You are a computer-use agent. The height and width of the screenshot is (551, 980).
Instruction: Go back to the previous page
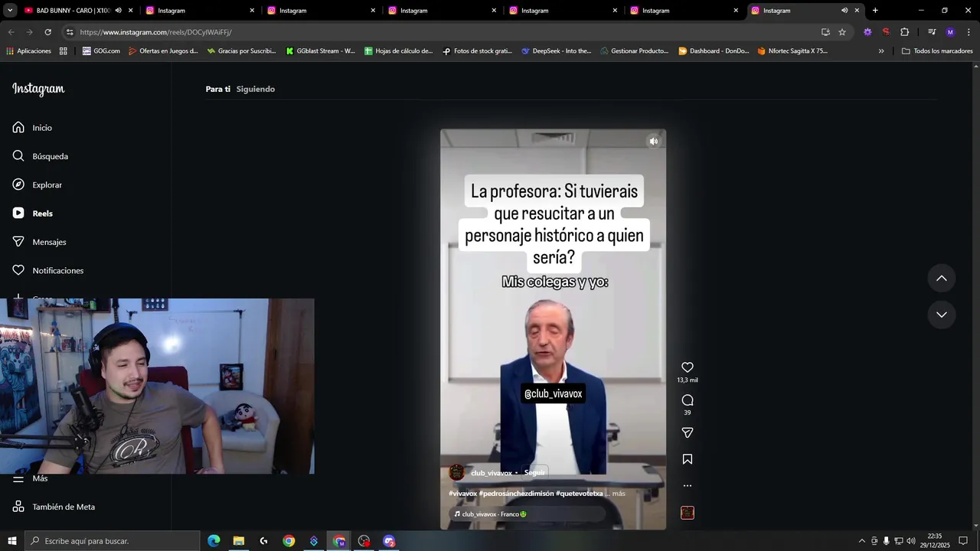click(x=11, y=32)
